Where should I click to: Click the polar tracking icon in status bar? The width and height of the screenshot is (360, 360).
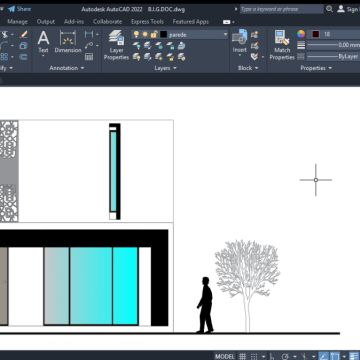[x=285, y=356]
